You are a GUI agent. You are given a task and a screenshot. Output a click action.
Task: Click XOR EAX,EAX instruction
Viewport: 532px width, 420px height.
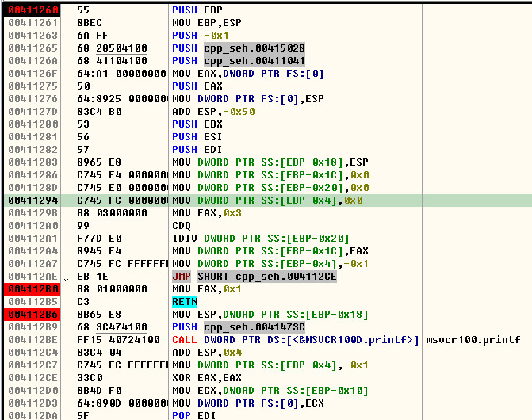coord(207,378)
